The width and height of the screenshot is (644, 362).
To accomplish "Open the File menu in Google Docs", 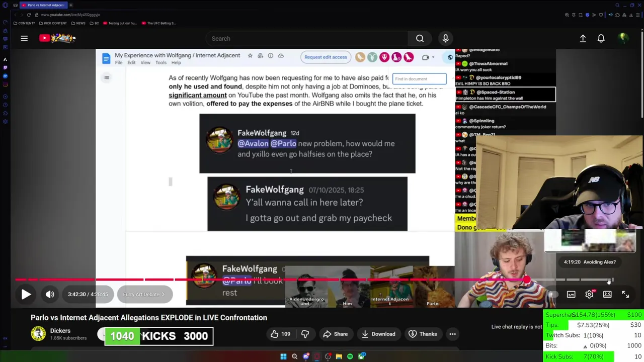I will (119, 63).
